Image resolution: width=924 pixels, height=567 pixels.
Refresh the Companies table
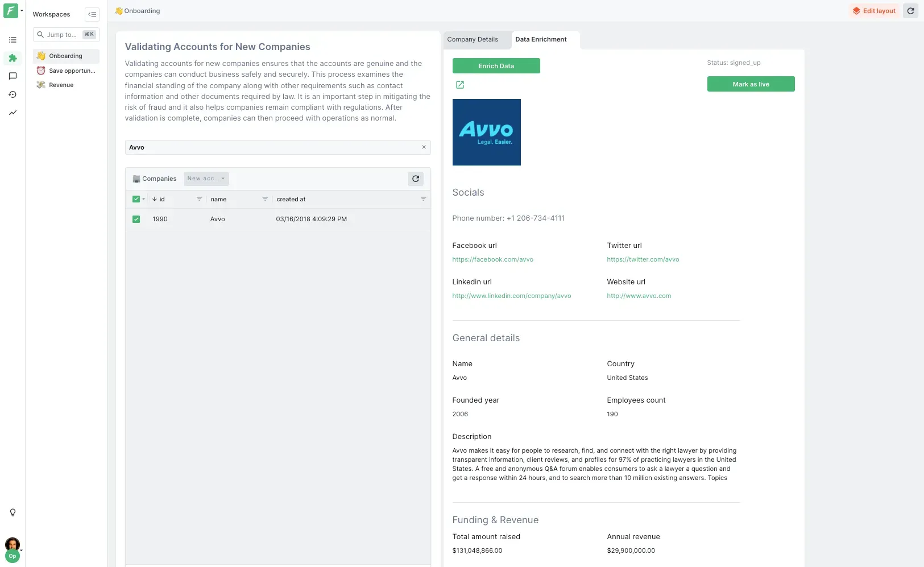click(x=416, y=179)
